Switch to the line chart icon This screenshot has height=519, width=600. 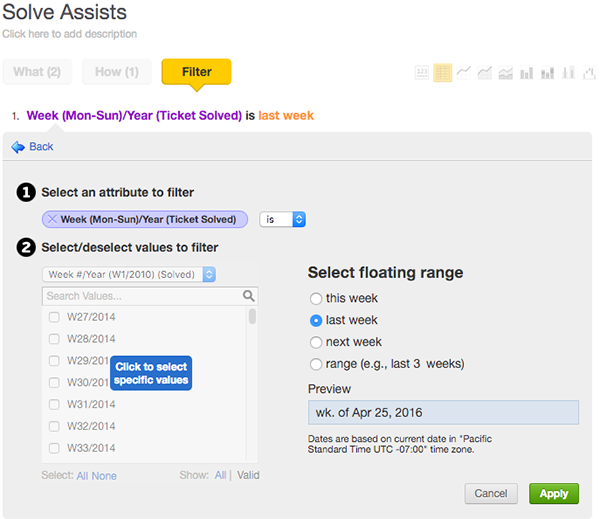[464, 73]
